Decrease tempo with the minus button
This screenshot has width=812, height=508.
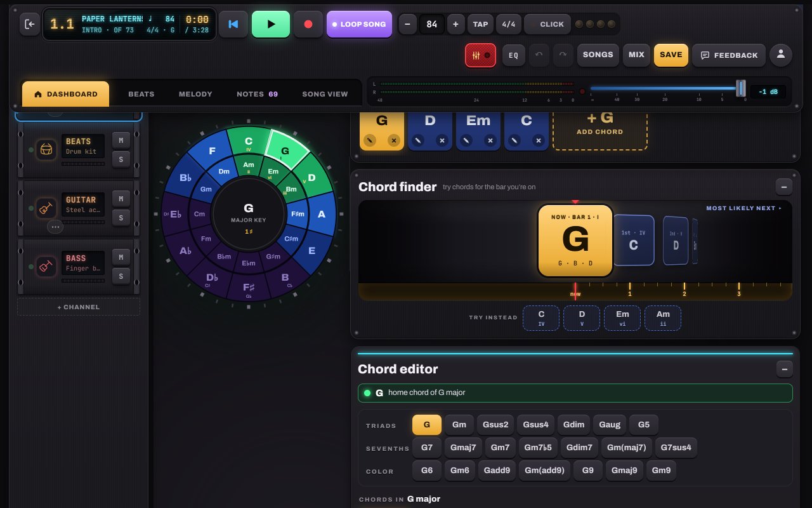[x=407, y=24]
